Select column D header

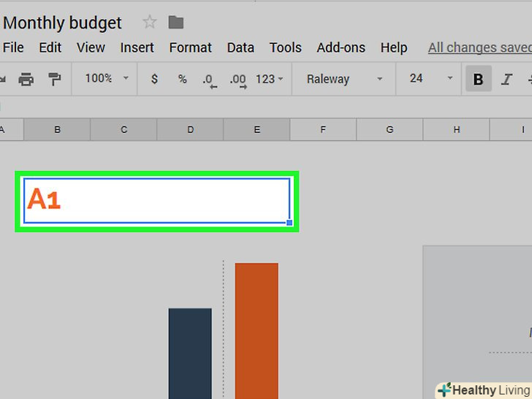point(190,129)
